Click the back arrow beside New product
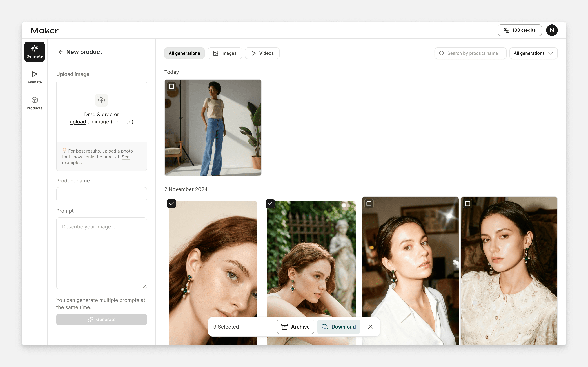The width and height of the screenshot is (588, 367). click(x=61, y=52)
